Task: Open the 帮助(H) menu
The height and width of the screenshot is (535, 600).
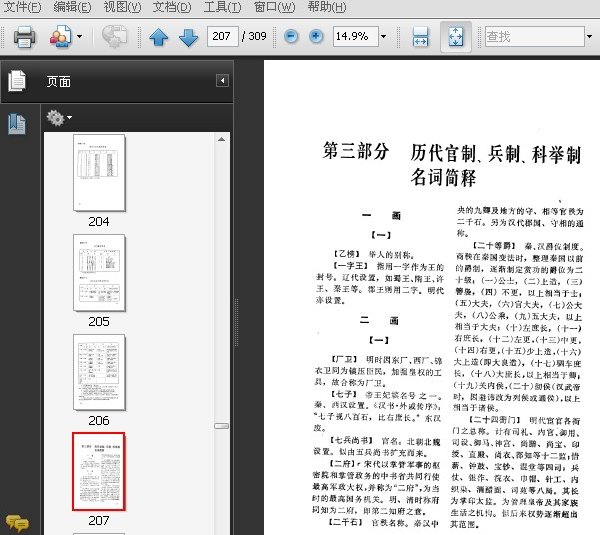Action: click(x=327, y=7)
